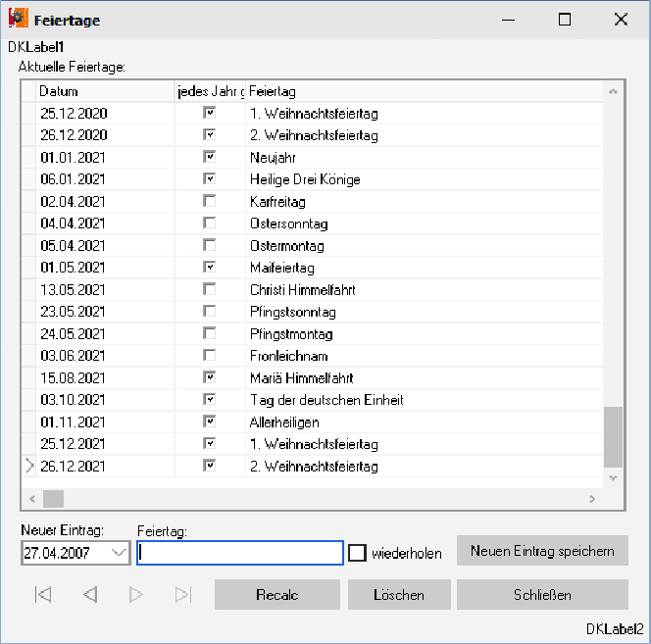Screen dimensions: 651x644
Task: Open the Neuer Eintrag date dropdown
Action: 120,553
